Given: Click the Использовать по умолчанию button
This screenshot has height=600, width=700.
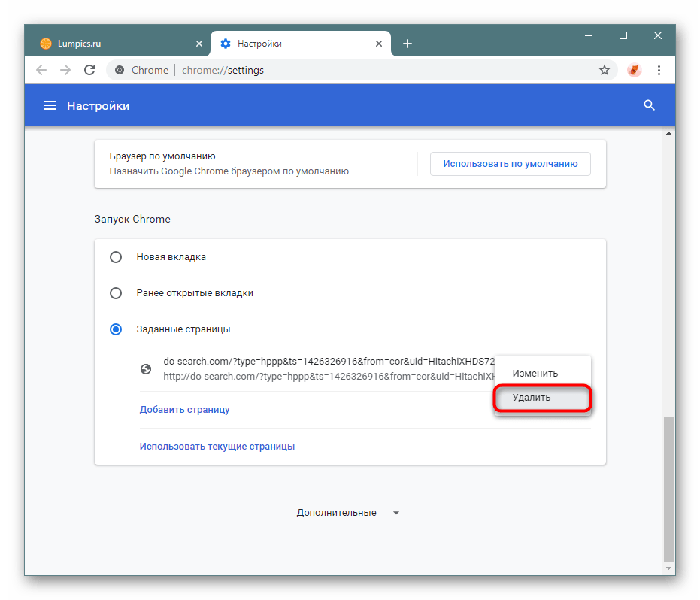Looking at the screenshot, I should pos(511,164).
